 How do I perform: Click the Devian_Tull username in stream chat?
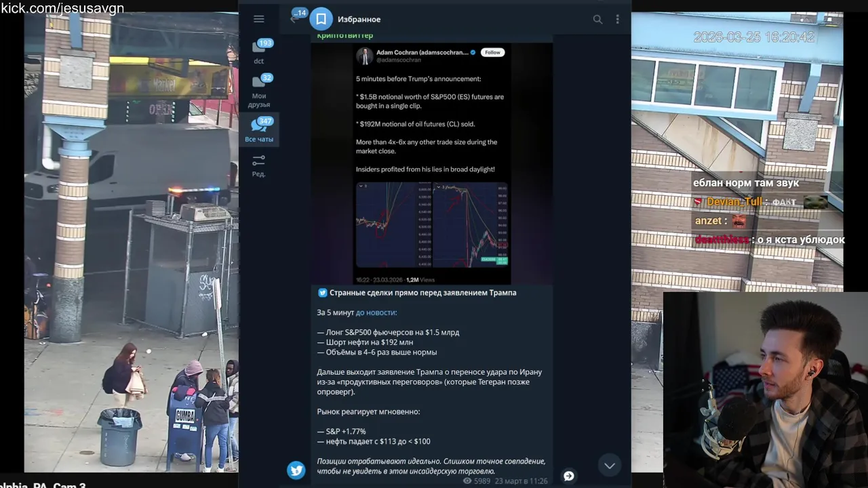coord(734,202)
